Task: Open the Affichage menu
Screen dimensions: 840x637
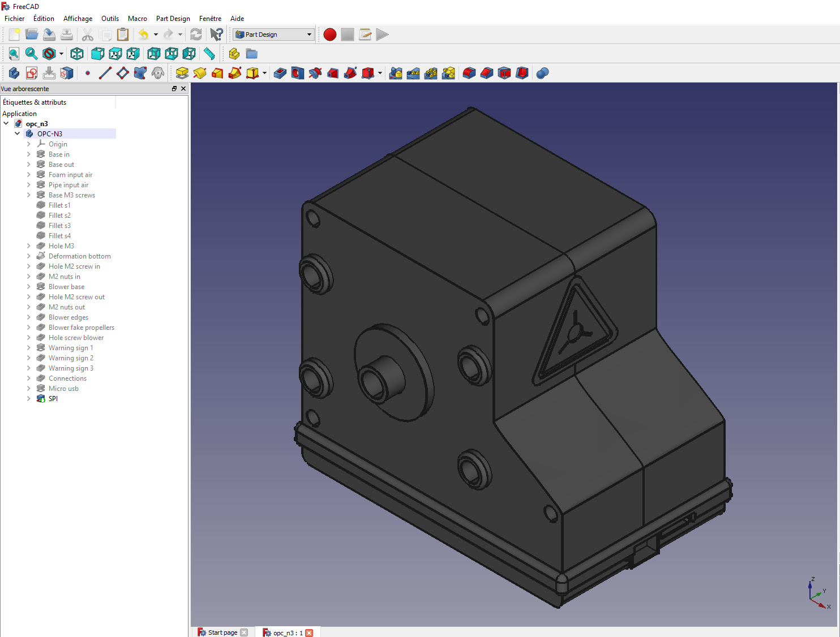Action: tap(78, 19)
